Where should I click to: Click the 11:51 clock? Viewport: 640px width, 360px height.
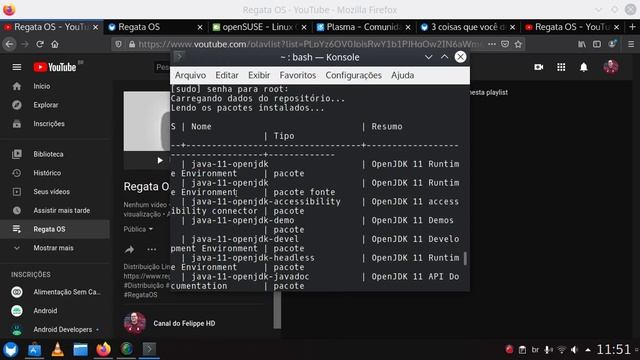click(x=613, y=349)
